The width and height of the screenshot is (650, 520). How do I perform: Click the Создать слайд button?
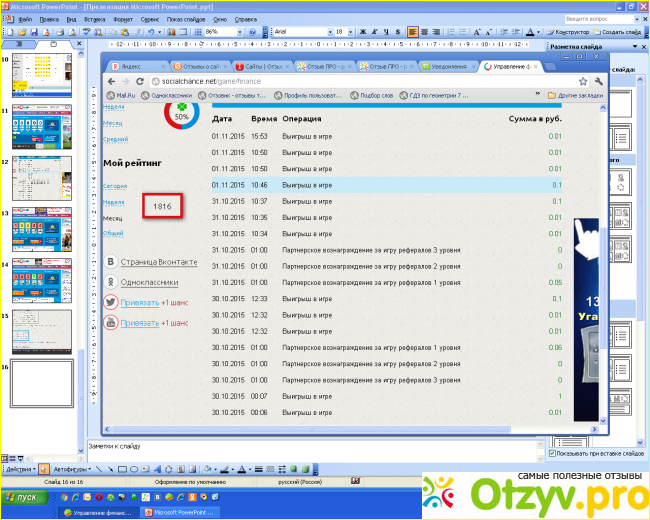tap(617, 32)
